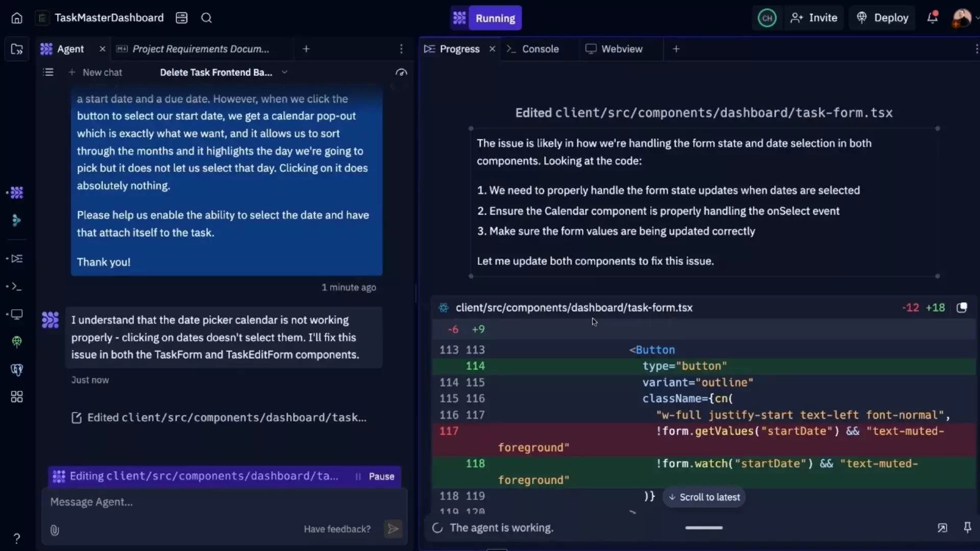Open the Deployments globe icon in sidebar
This screenshot has height=551, width=980.
point(16,342)
